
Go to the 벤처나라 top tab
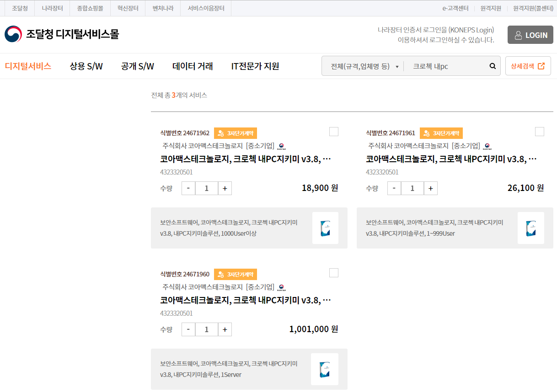coord(163,8)
